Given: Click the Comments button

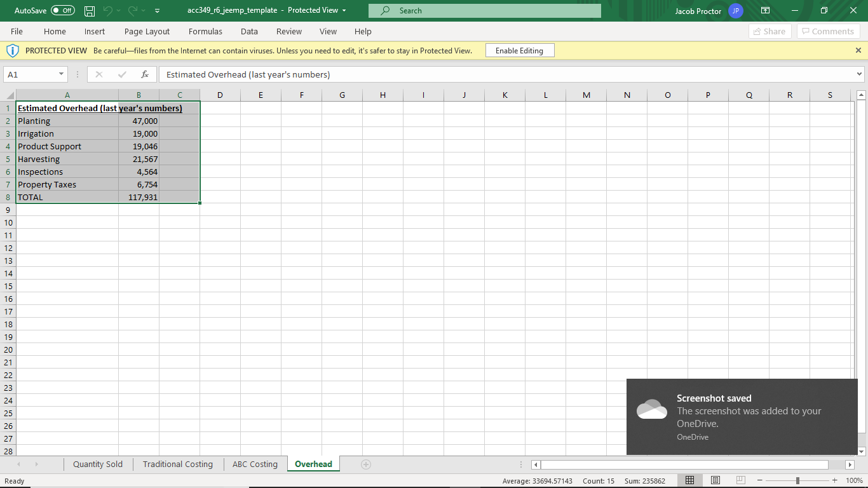Looking at the screenshot, I should pos(828,31).
